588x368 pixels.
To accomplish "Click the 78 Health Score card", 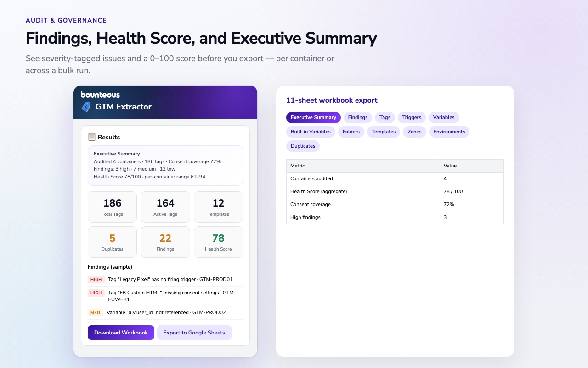I will click(218, 242).
